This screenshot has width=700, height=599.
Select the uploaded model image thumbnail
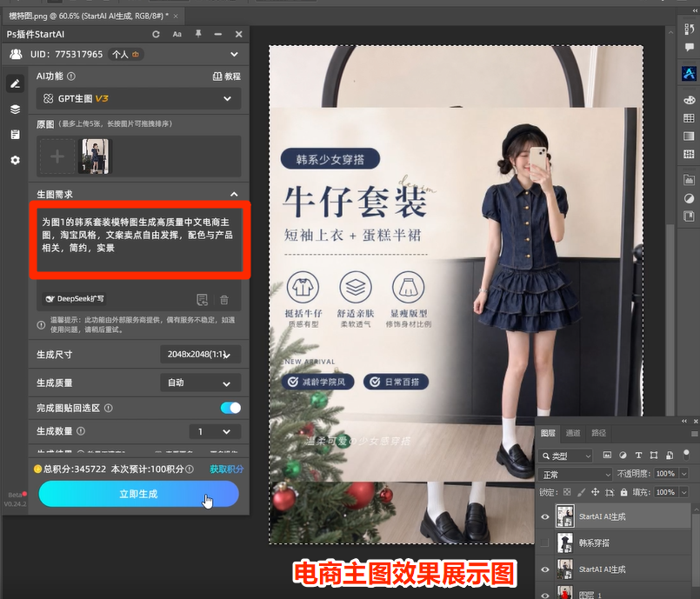(x=95, y=156)
